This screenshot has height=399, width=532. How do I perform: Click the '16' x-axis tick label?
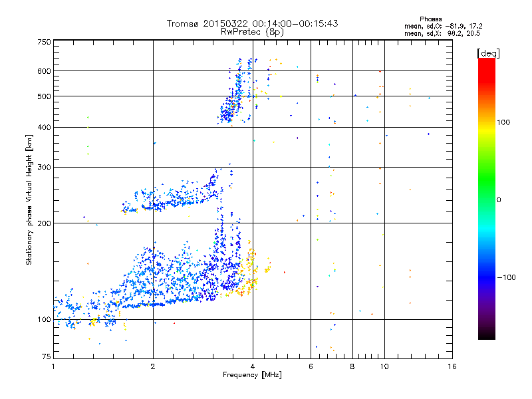click(x=452, y=366)
